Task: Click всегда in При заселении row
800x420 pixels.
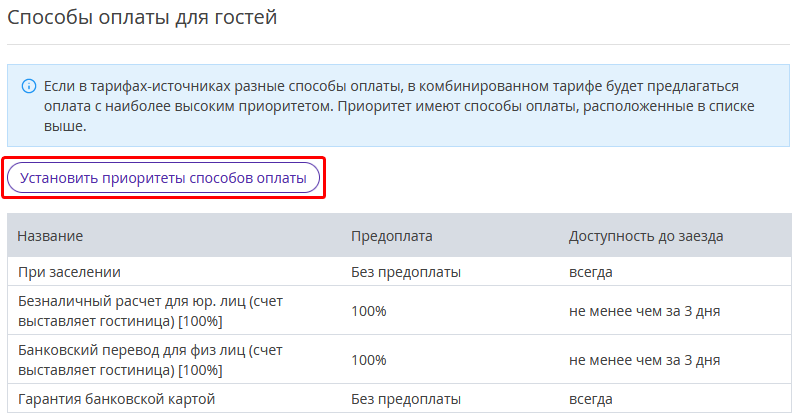Action: [590, 272]
